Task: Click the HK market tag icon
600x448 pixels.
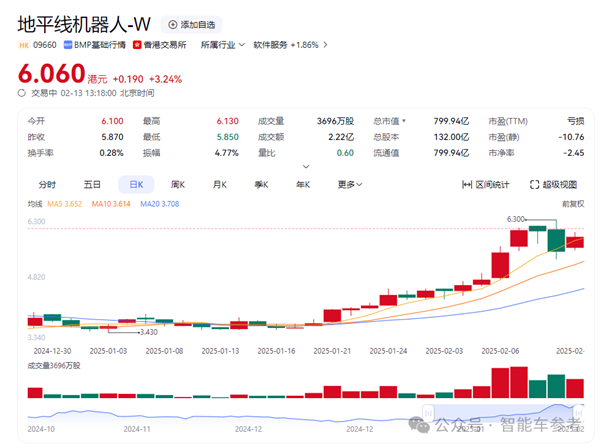Action: [23, 45]
